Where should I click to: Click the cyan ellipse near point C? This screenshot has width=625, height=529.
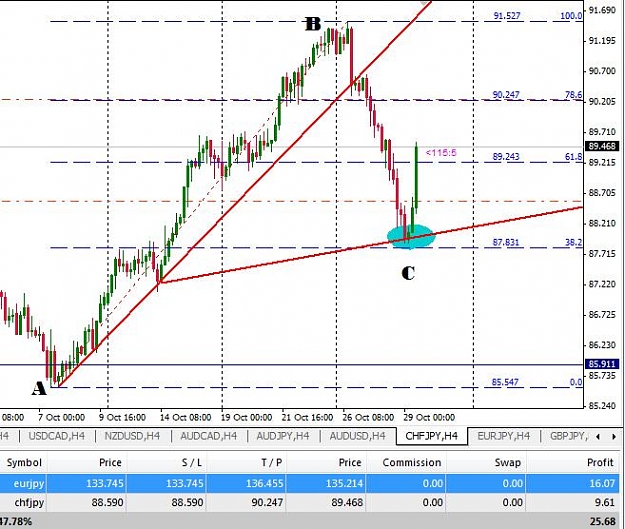[x=411, y=236]
